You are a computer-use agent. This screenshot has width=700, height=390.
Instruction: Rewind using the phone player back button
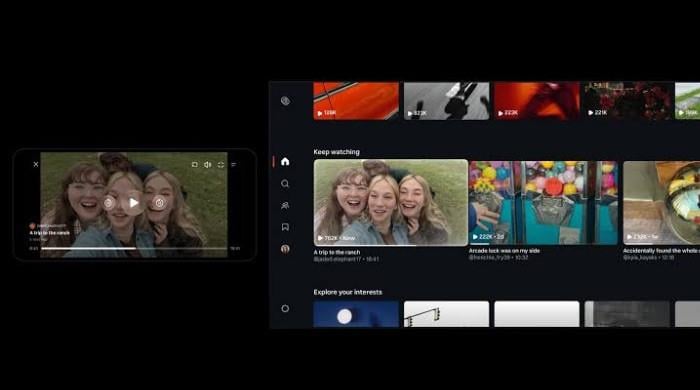pyautogui.click(x=108, y=203)
